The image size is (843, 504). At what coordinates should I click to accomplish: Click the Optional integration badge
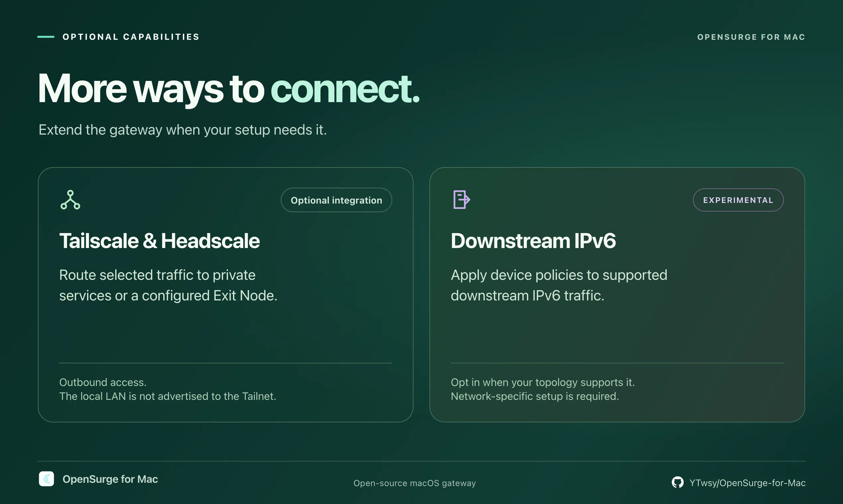tap(336, 200)
